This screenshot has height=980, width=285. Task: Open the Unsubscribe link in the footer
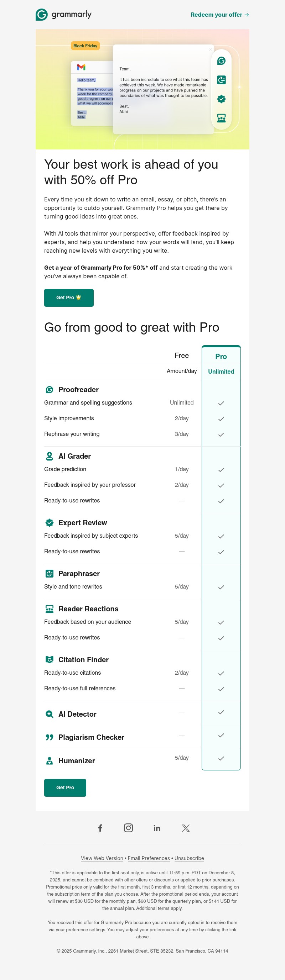point(189,858)
